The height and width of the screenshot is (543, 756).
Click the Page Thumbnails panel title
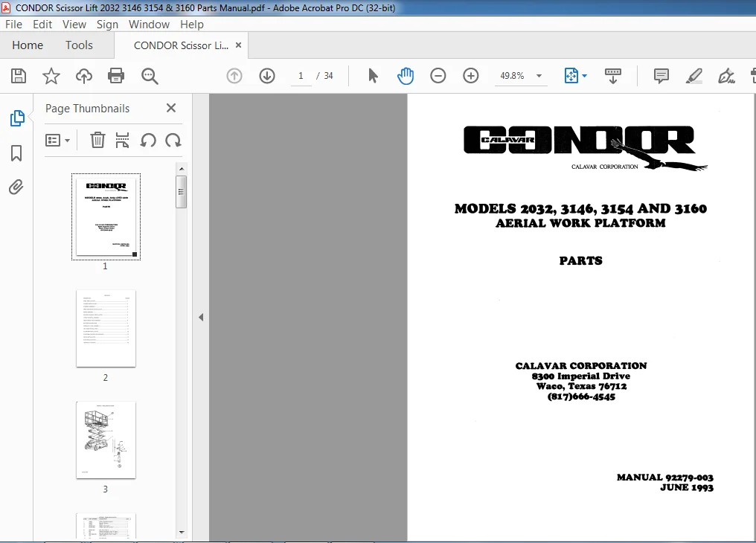tap(87, 109)
